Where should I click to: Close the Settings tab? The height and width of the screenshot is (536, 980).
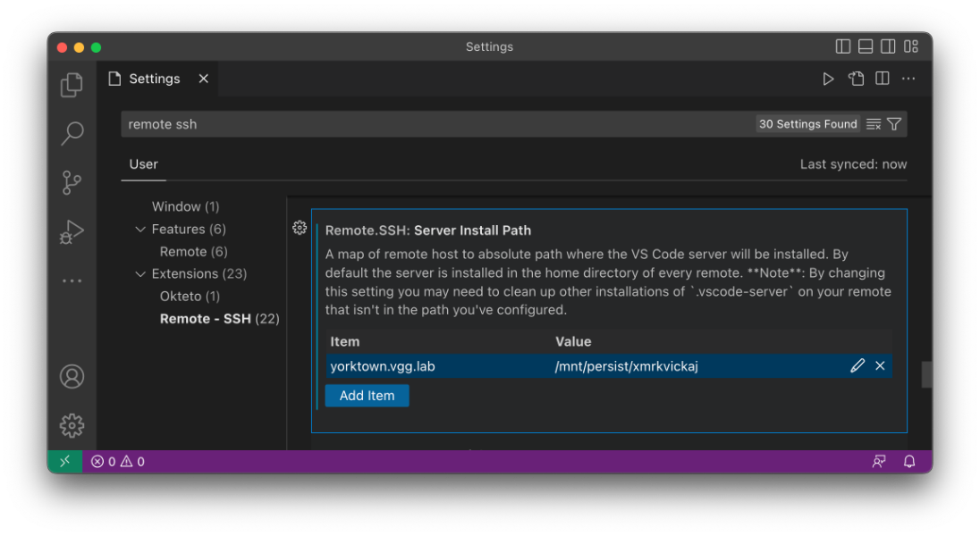coord(204,79)
